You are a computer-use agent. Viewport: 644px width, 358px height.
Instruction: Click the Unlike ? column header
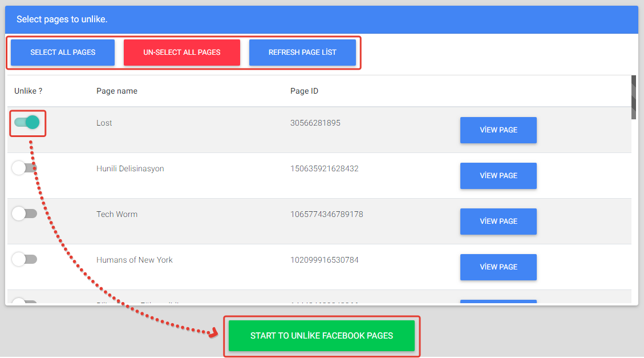[x=29, y=91]
